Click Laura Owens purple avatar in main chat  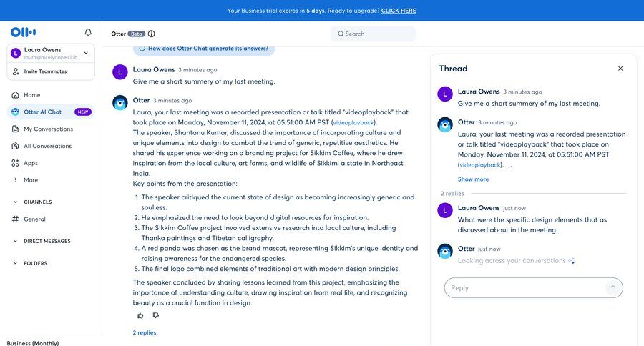pyautogui.click(x=120, y=72)
